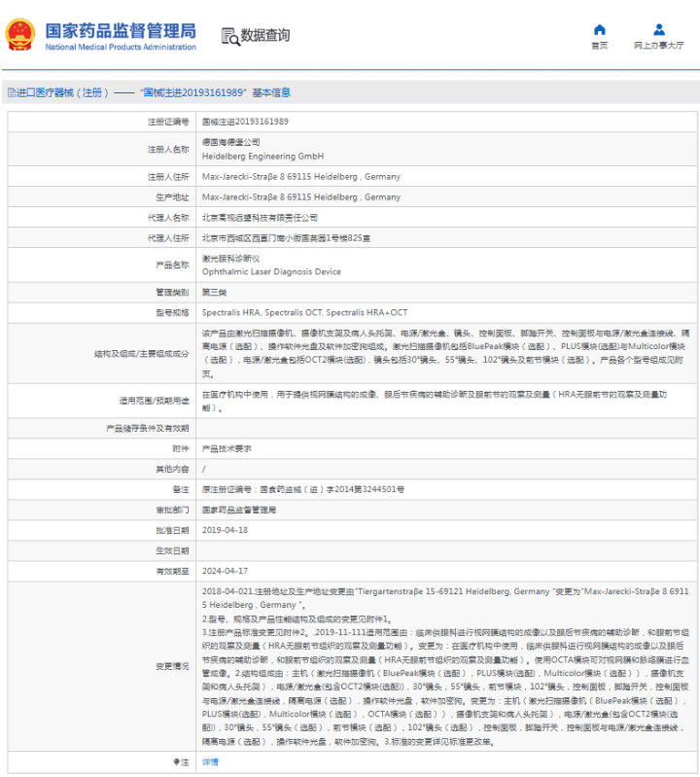This screenshot has height=777, width=700.
Task: Select 国家药品监督管理局 approval department value
Action: (x=239, y=510)
